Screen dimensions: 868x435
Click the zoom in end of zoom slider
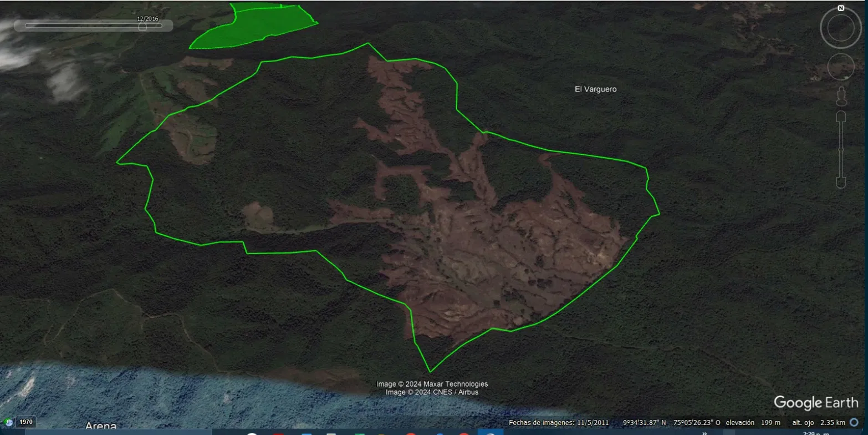(x=841, y=117)
